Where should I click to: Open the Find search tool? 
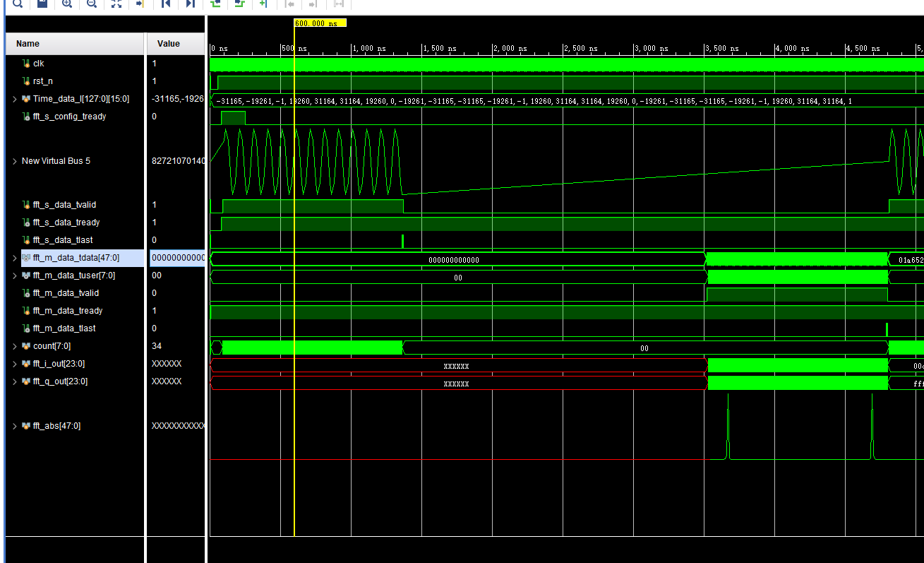pyautogui.click(x=18, y=4)
